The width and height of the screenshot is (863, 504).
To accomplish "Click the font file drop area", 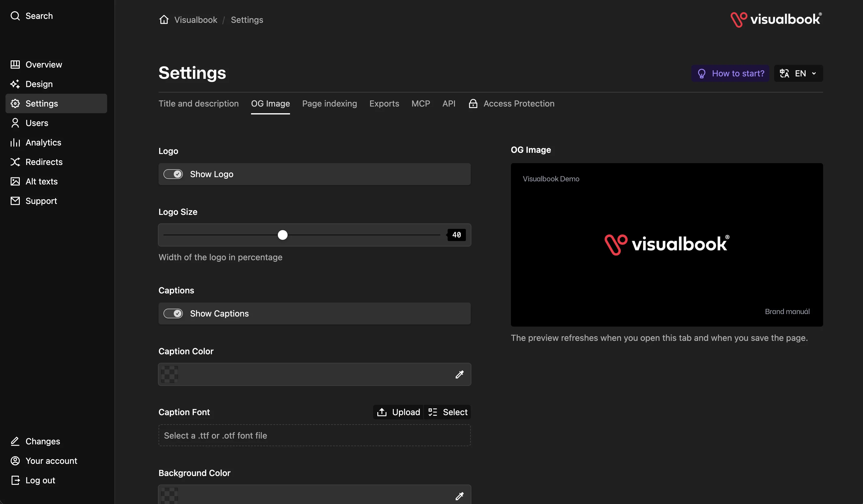I will [x=315, y=436].
